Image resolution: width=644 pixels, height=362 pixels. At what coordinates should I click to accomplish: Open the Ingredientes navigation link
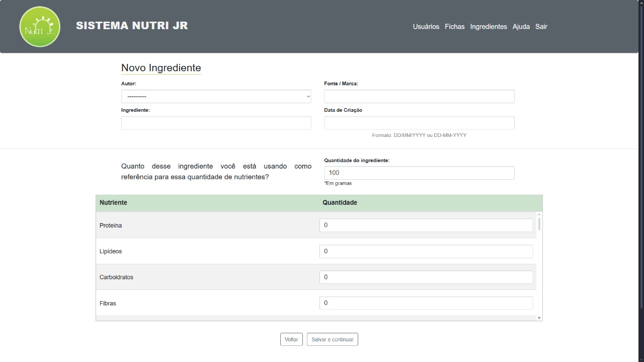point(488,27)
